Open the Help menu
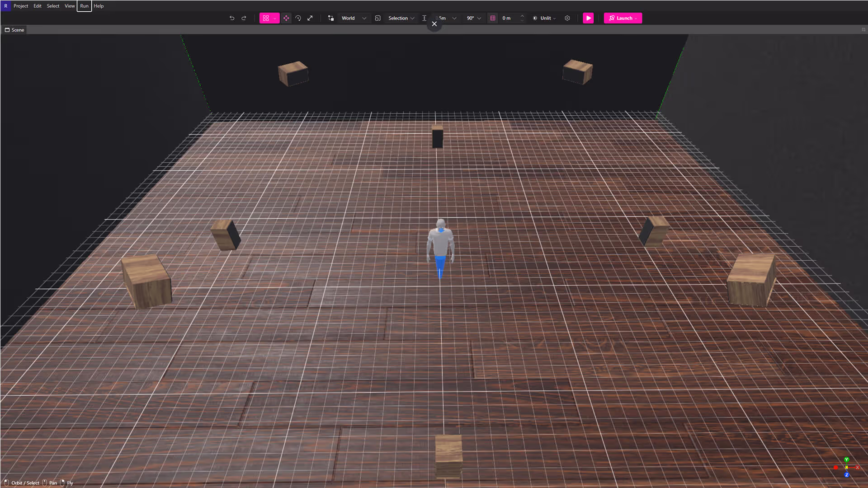 click(99, 6)
